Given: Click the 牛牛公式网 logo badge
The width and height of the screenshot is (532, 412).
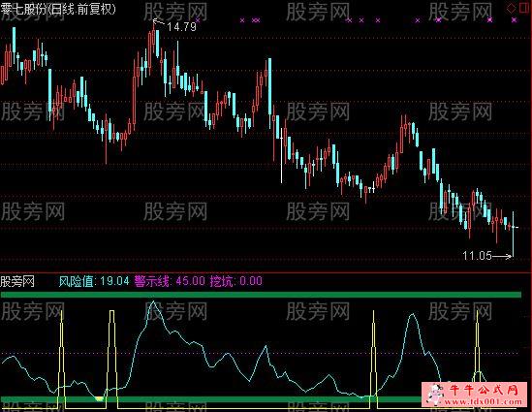Looking at the screenshot, I should click(474, 395).
